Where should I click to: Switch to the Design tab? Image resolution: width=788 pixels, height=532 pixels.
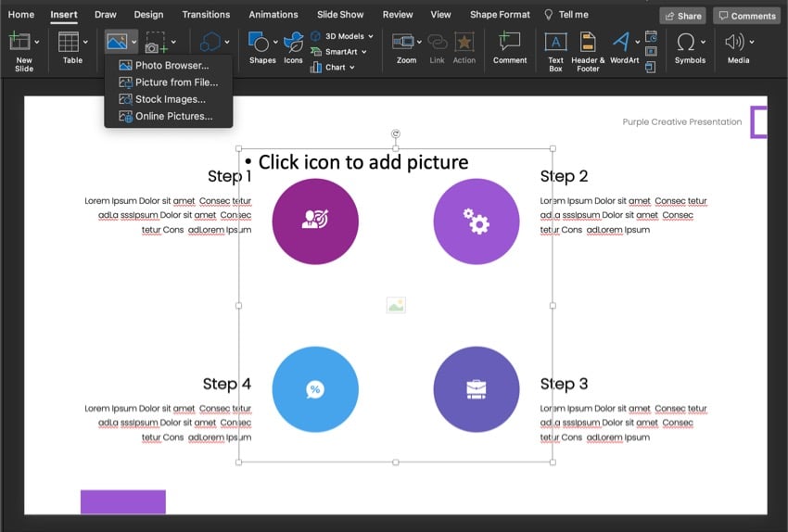(x=148, y=15)
